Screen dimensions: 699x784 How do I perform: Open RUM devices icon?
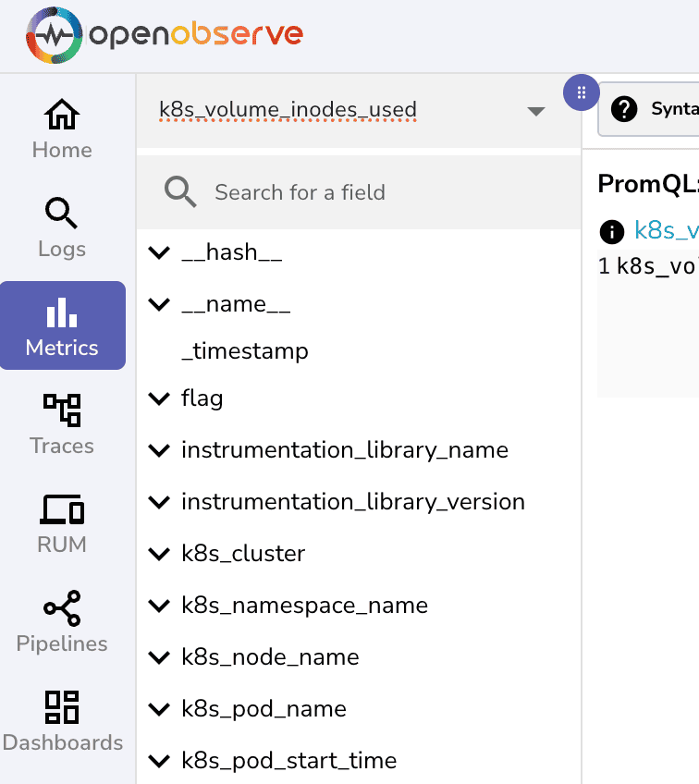pos(62,510)
